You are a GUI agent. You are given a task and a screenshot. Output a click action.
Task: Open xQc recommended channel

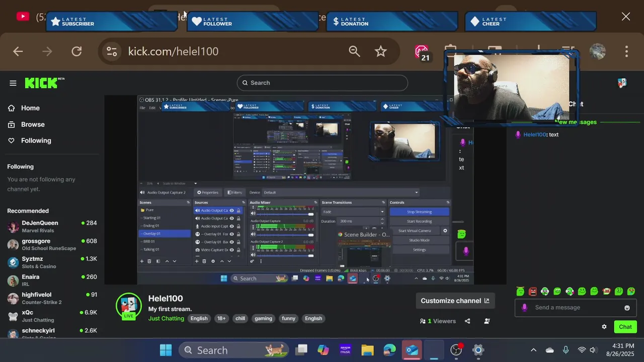pyautogui.click(x=52, y=316)
